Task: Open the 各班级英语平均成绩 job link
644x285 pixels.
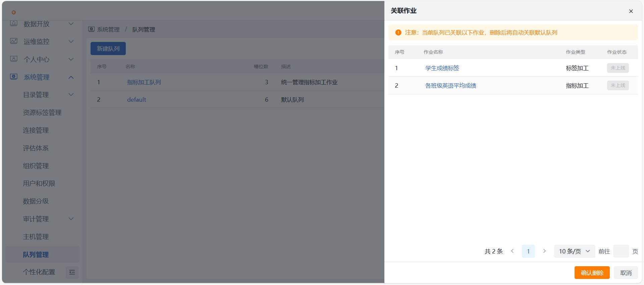Action: pos(450,85)
